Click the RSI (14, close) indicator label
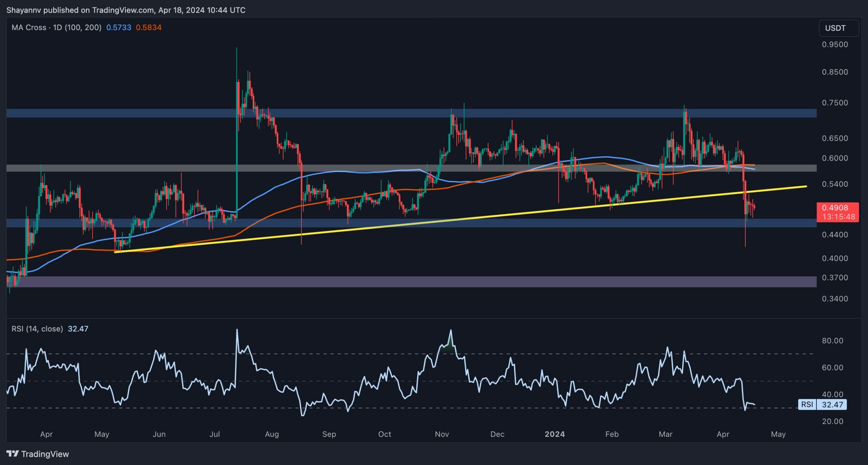 click(37, 329)
